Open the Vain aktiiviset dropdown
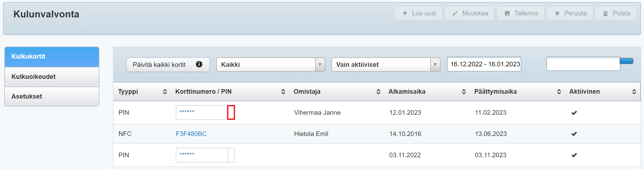 pos(435,65)
